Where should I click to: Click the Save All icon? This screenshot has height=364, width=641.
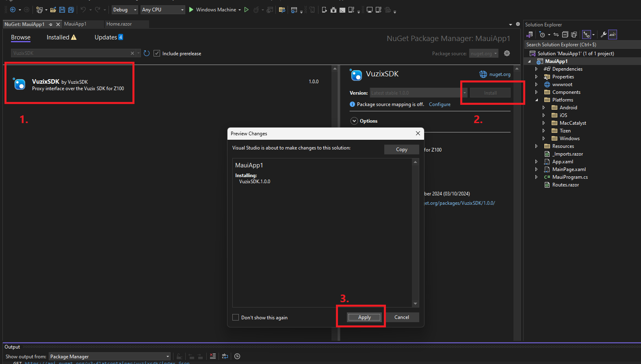(x=71, y=10)
